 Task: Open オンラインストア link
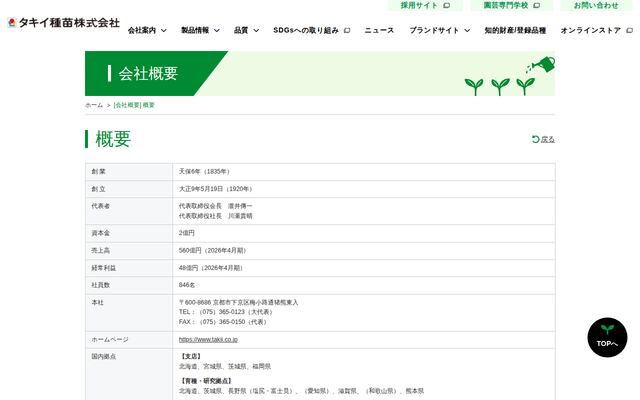click(591, 31)
